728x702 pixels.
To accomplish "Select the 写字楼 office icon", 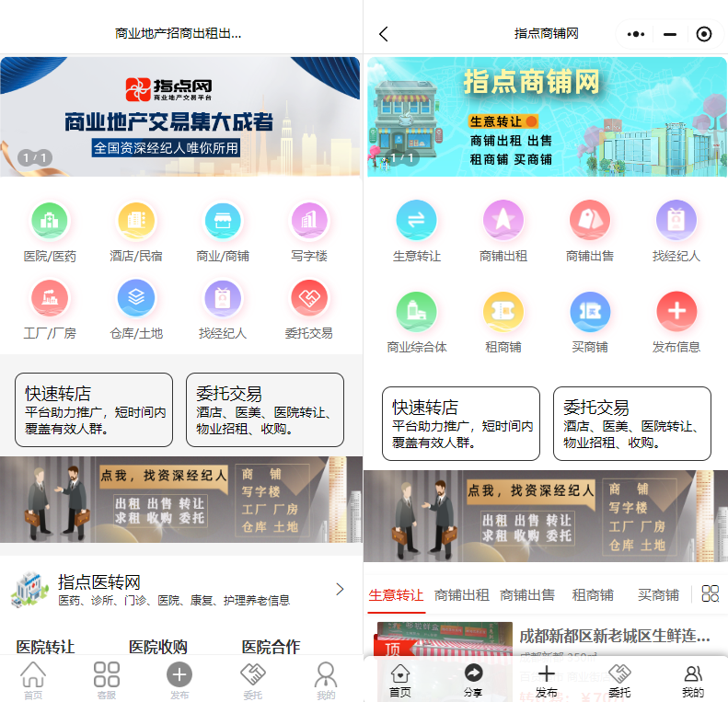I will click(309, 221).
